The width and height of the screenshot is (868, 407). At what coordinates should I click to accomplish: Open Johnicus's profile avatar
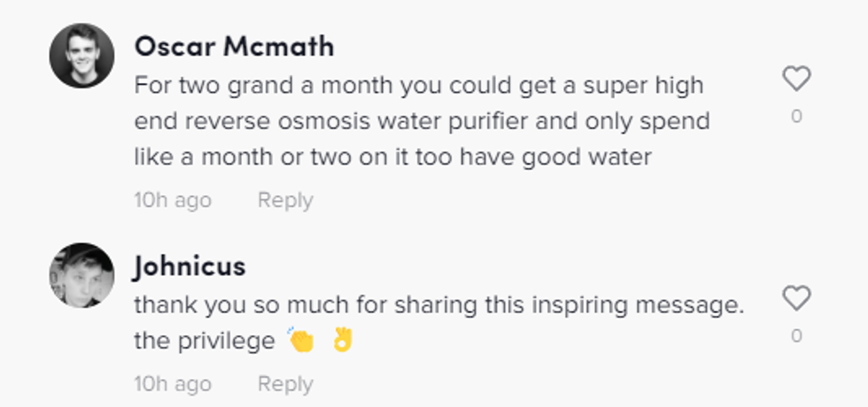pos(81,275)
